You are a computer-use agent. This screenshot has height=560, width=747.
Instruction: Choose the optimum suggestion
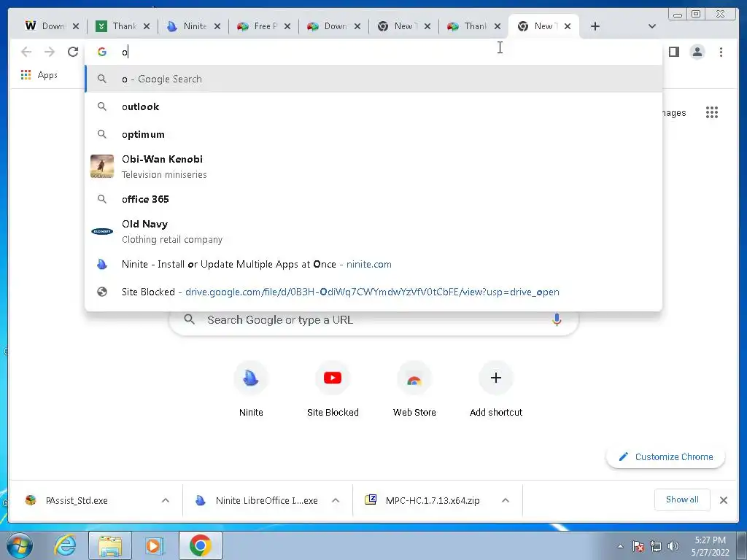(373, 134)
